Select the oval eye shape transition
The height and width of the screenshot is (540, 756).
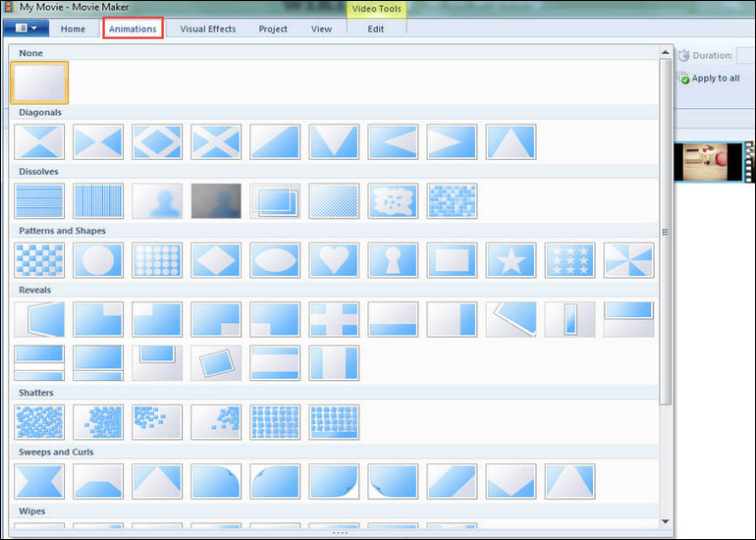pyautogui.click(x=275, y=260)
